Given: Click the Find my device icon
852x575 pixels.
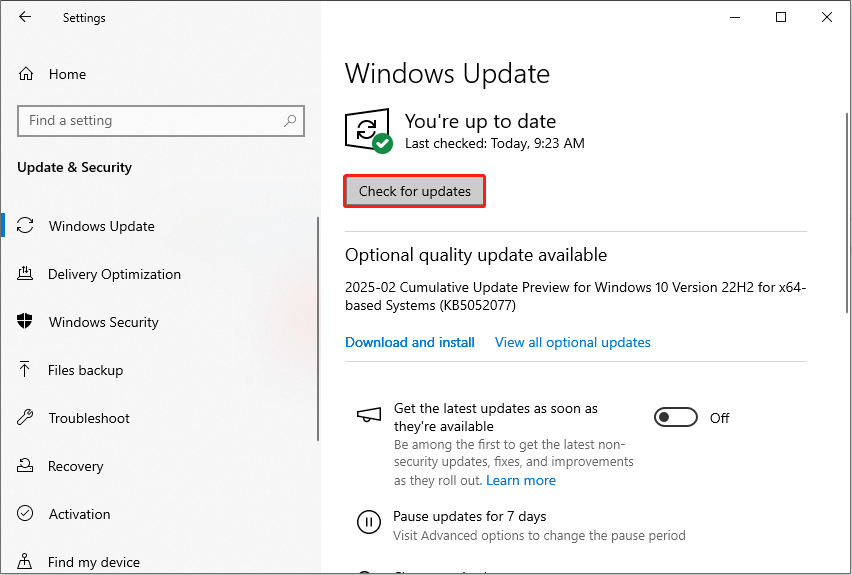Looking at the screenshot, I should [26, 562].
